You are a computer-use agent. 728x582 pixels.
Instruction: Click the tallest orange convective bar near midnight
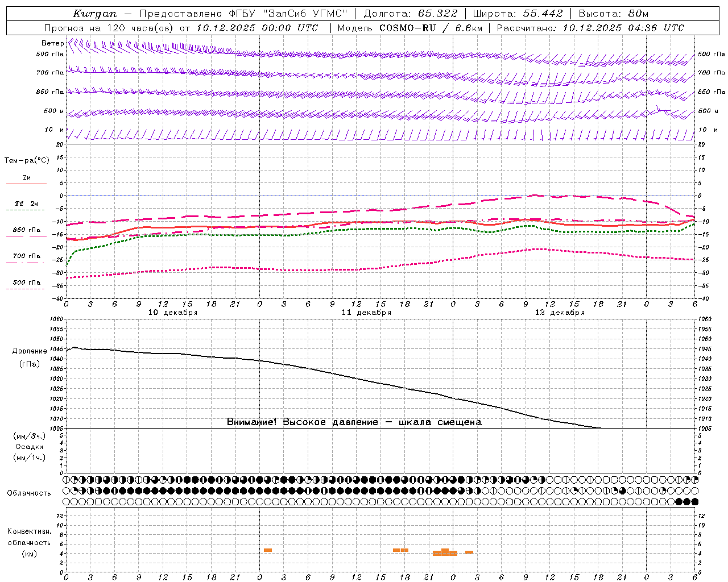(x=445, y=552)
